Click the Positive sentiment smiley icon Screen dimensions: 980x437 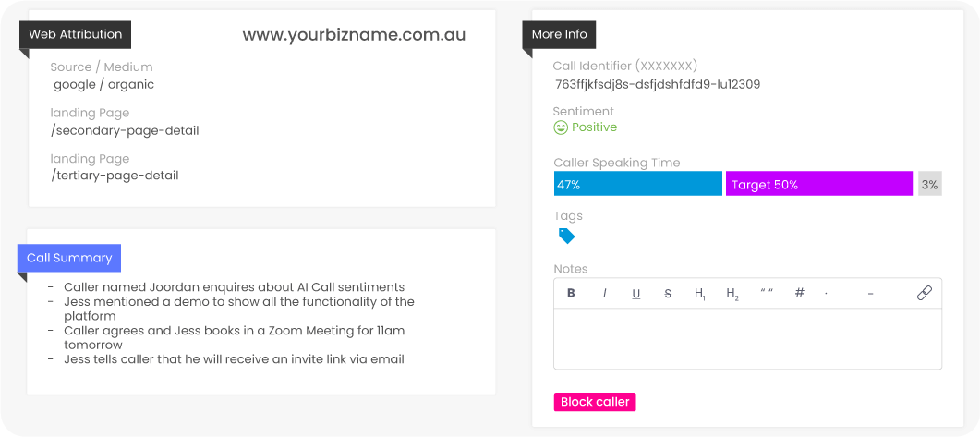click(x=561, y=127)
